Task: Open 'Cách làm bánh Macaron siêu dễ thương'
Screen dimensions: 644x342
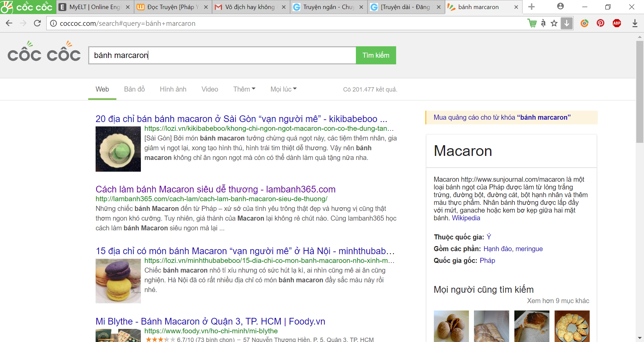Action: 215,189
